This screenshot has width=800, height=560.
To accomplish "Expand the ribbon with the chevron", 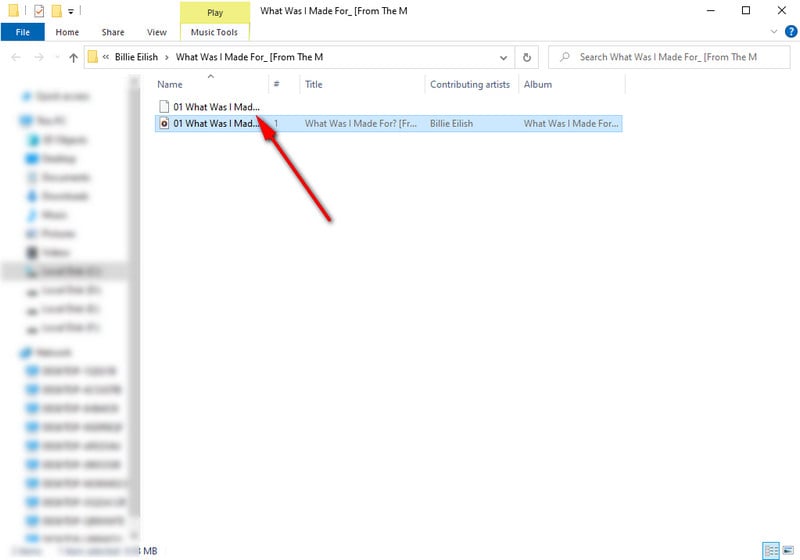I will point(773,32).
